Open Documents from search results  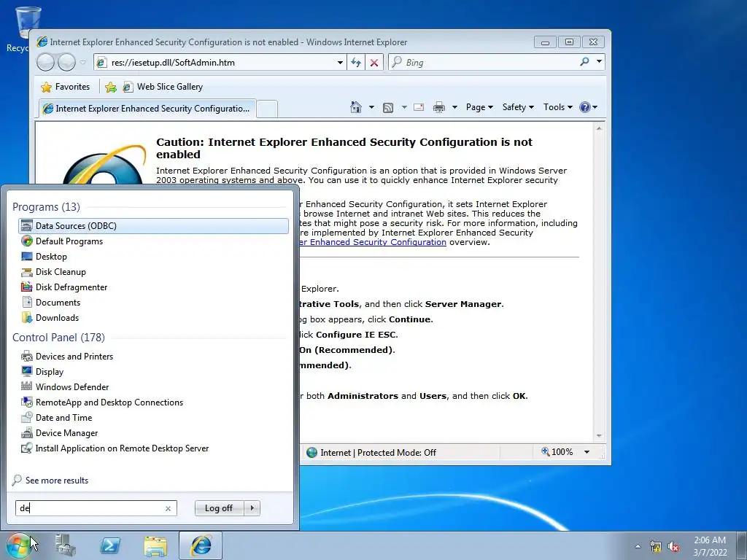(153, 302)
